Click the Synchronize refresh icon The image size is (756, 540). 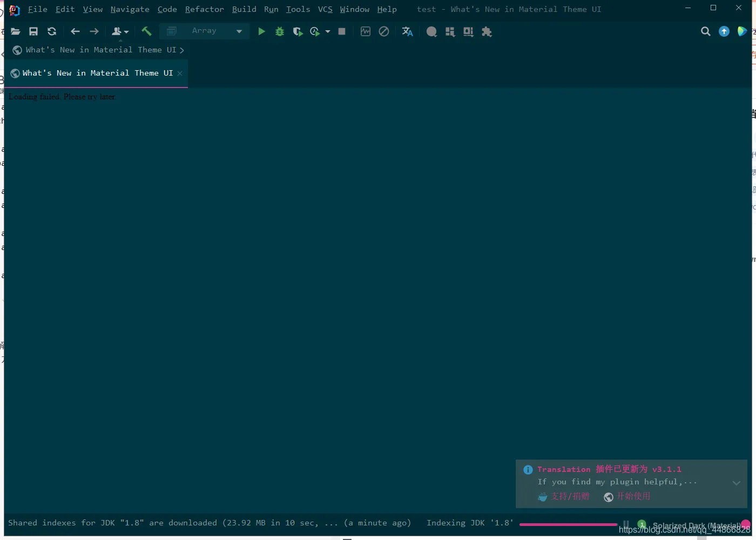52,32
